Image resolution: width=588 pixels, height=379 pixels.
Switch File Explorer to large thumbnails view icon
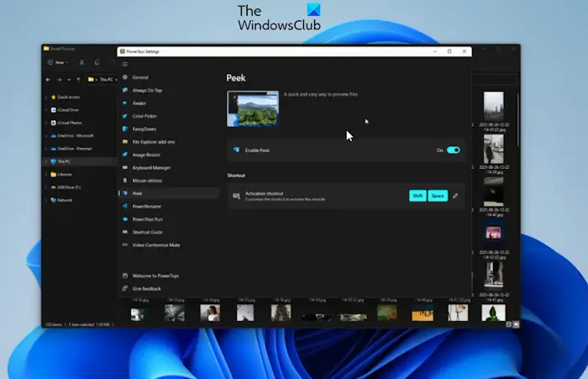point(516,324)
